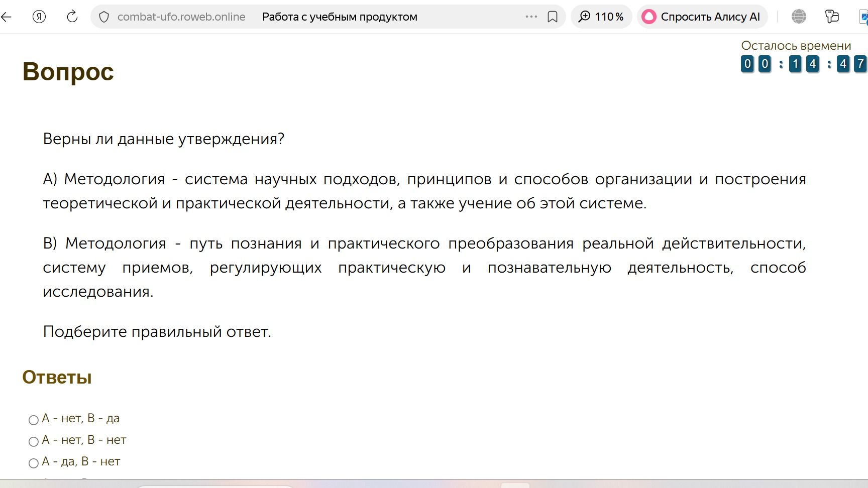
Task: Click the page title "Работа с учебным продуктом"
Action: click(x=340, y=17)
